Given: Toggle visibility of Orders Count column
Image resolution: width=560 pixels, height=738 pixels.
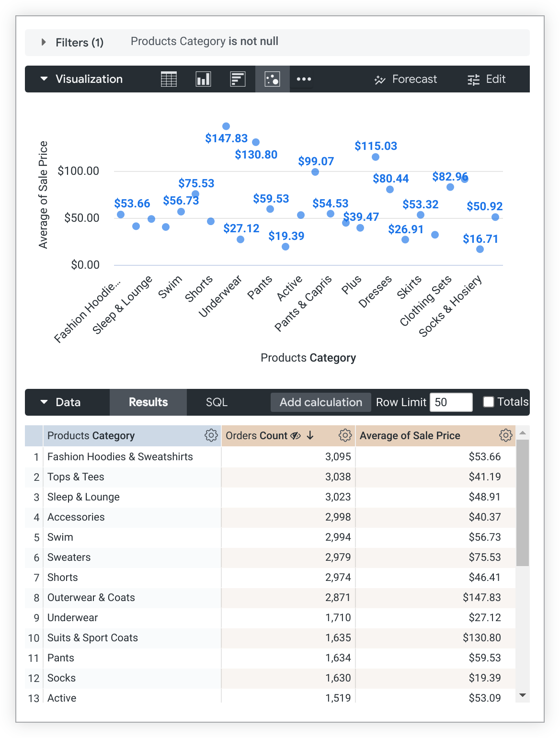Looking at the screenshot, I should point(296,435).
